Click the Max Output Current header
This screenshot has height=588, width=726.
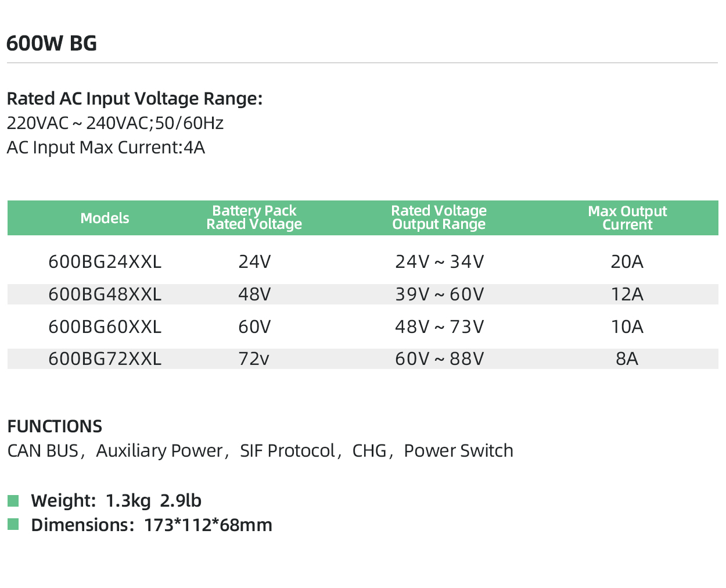[x=627, y=218]
